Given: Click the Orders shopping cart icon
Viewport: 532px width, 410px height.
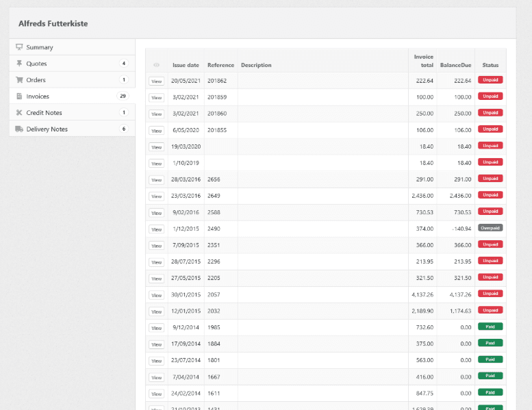Looking at the screenshot, I should click(x=19, y=79).
